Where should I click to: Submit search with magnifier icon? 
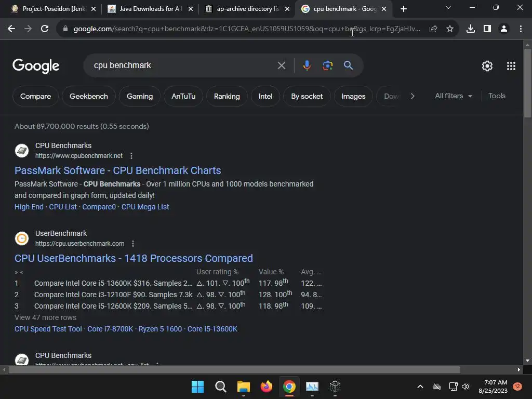tap(349, 65)
